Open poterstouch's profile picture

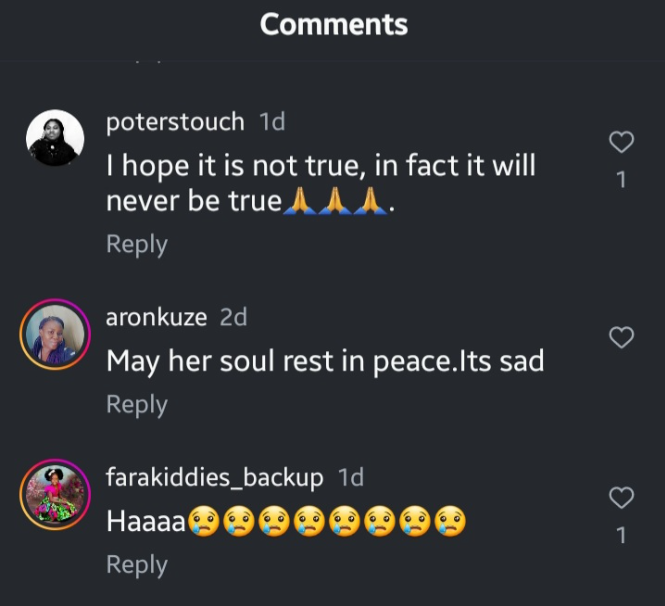click(54, 138)
